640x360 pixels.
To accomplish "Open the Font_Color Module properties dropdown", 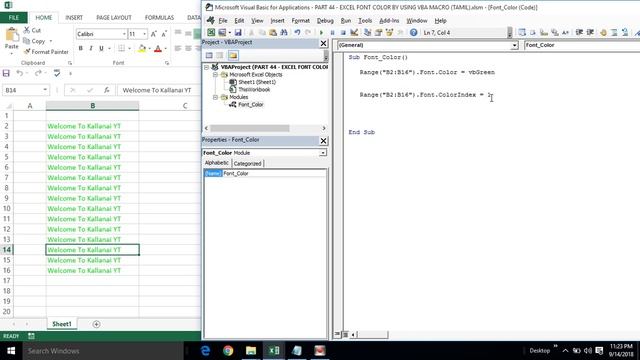I will (323, 153).
